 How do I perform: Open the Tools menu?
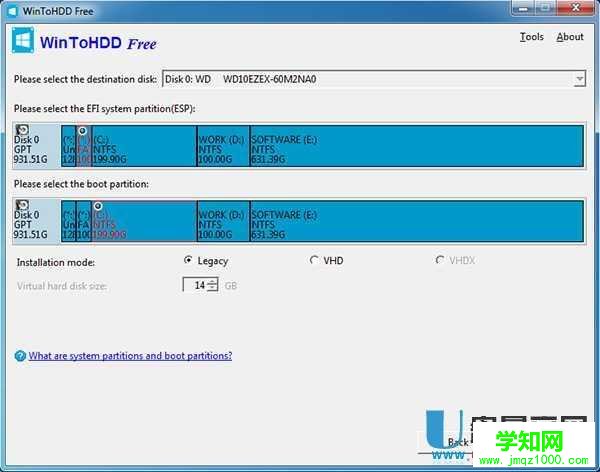point(532,37)
